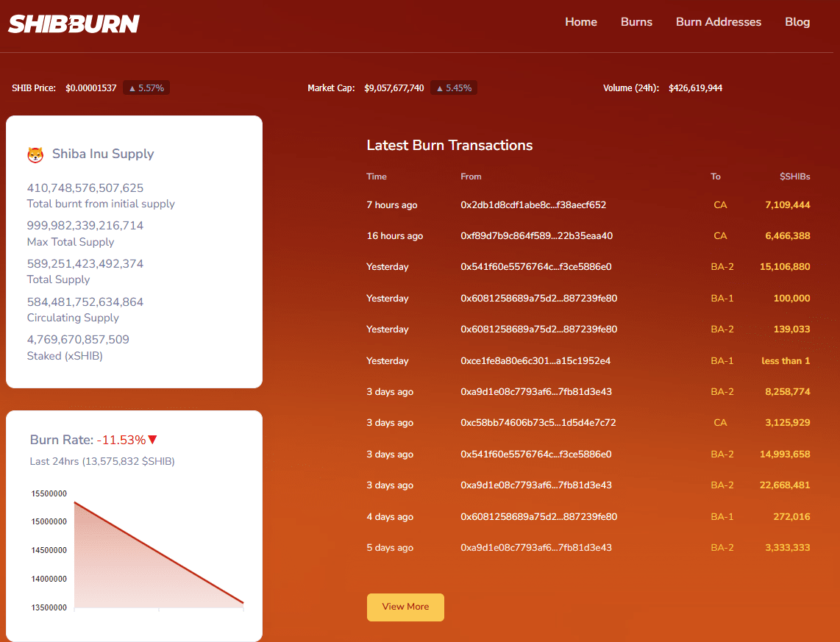Click the Latest Burn Transactions heading
Image resolution: width=840 pixels, height=642 pixels.
449,145
